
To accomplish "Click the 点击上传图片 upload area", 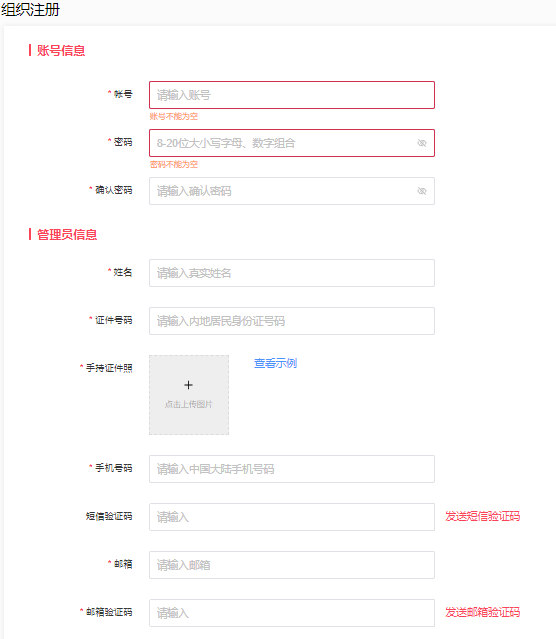I will (x=189, y=395).
